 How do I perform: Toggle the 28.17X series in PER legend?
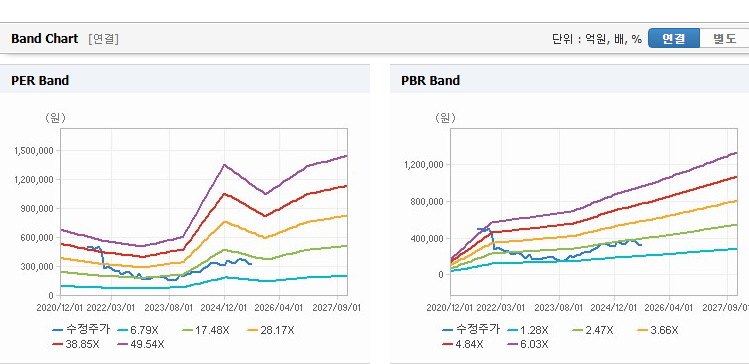click(x=271, y=330)
